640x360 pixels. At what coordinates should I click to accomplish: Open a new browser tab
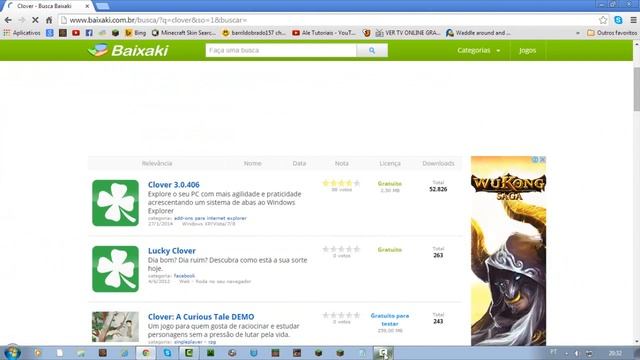102,6
